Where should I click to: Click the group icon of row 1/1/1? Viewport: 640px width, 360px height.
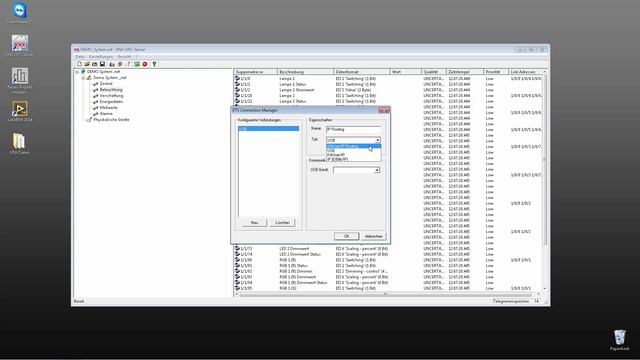pos(237,84)
